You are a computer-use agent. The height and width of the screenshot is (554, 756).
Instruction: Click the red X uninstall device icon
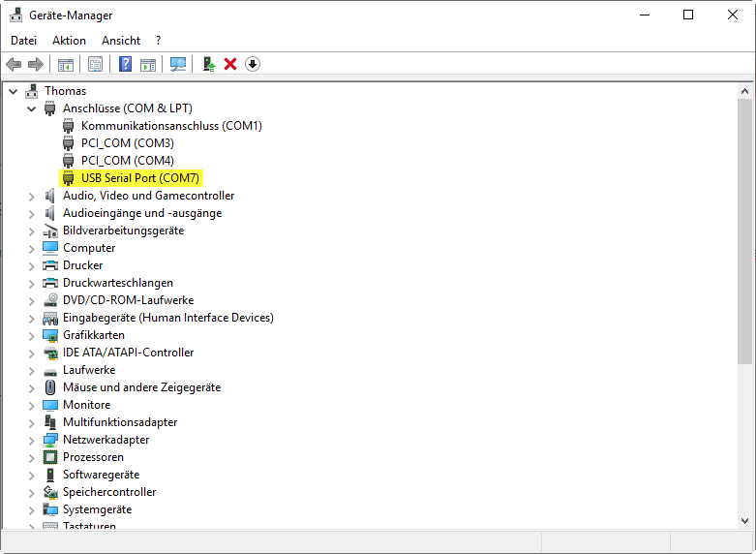click(x=230, y=64)
